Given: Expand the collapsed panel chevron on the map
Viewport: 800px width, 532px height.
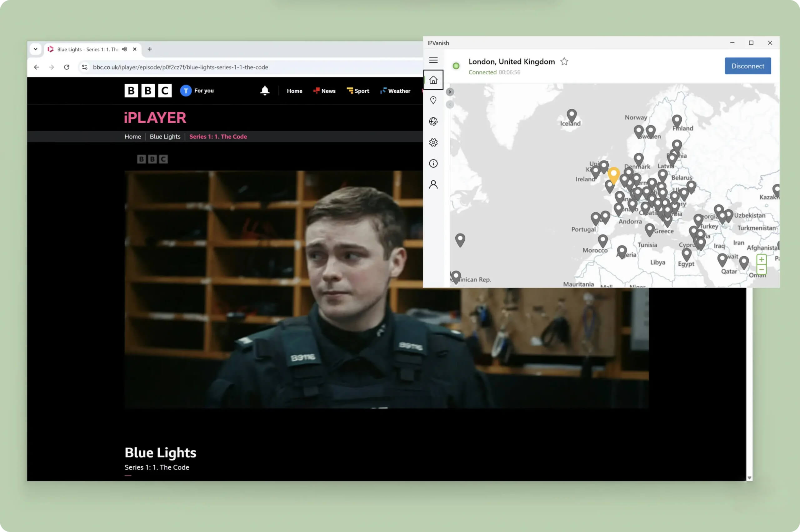Looking at the screenshot, I should 450,92.
